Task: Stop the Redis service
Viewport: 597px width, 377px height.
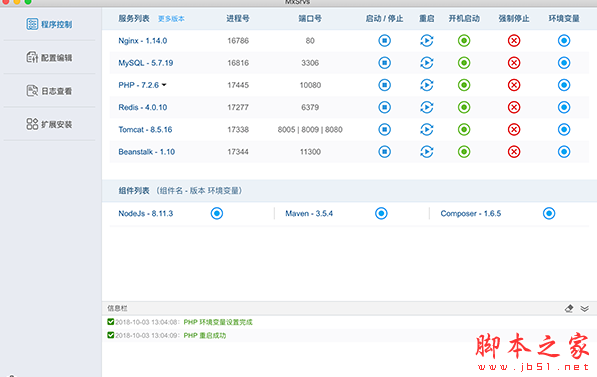Action: (x=385, y=107)
